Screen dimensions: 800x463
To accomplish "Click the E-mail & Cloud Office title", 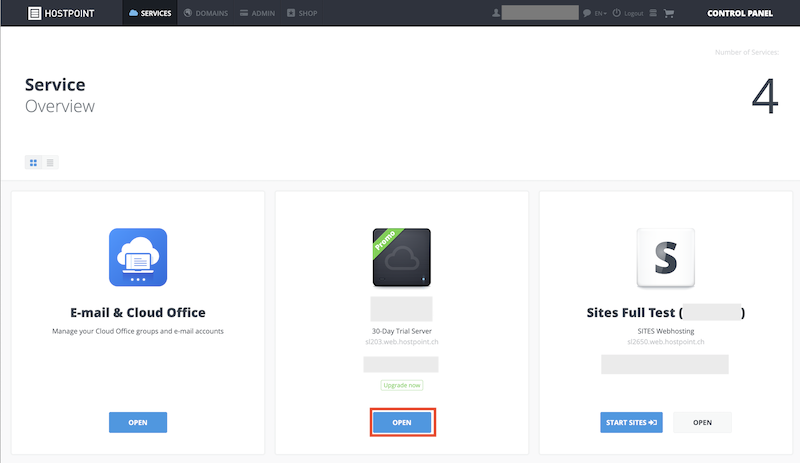I will point(138,312).
